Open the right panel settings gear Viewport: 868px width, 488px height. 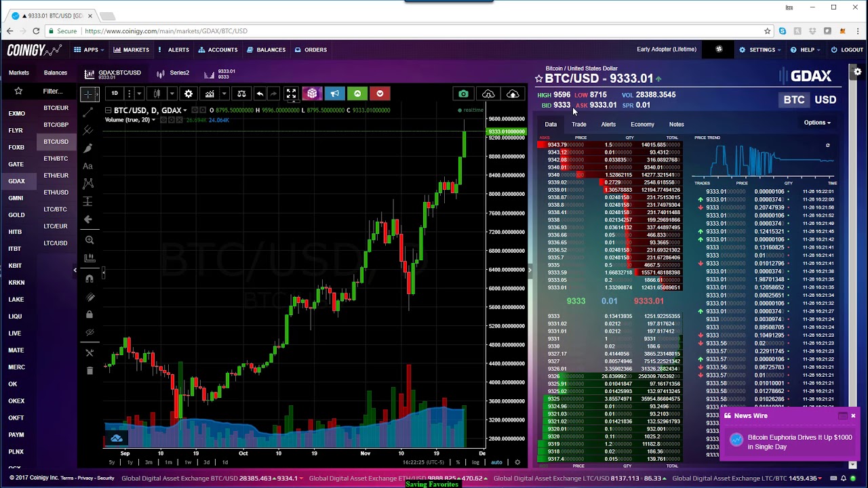(858, 72)
